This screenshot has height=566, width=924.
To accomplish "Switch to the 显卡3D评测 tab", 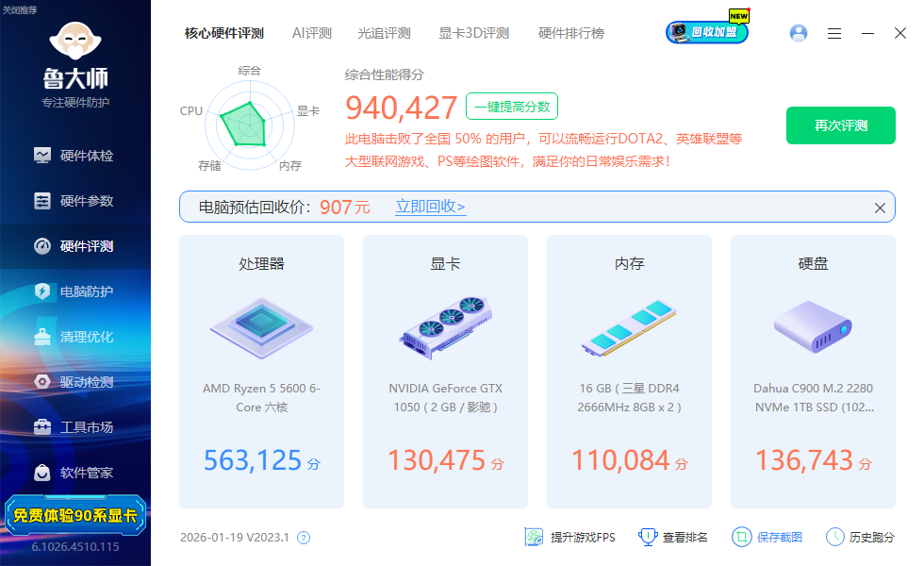I will point(473,31).
